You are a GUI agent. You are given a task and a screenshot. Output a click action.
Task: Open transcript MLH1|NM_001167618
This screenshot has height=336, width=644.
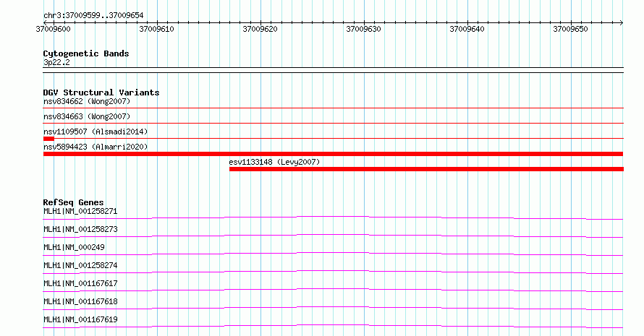80,301
